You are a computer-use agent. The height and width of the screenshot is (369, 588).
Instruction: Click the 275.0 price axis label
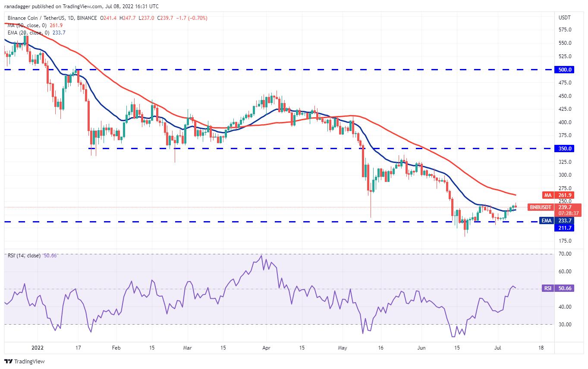565,188
